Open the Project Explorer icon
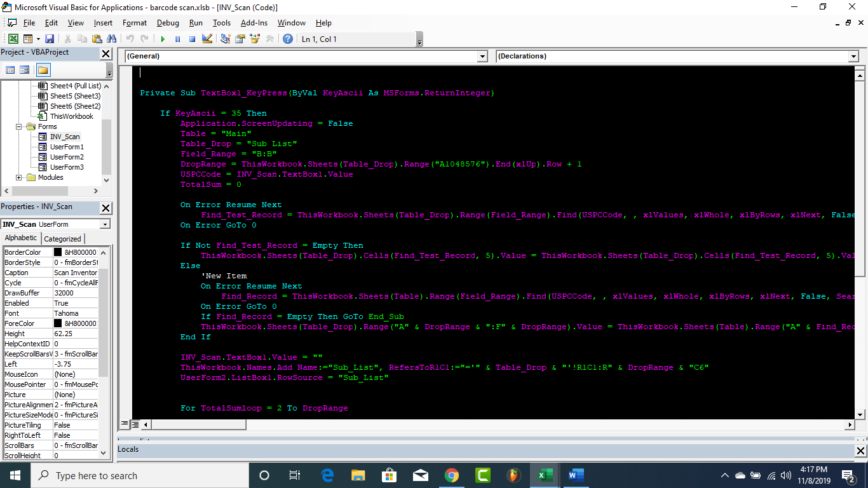The image size is (868, 488). pos(226,39)
